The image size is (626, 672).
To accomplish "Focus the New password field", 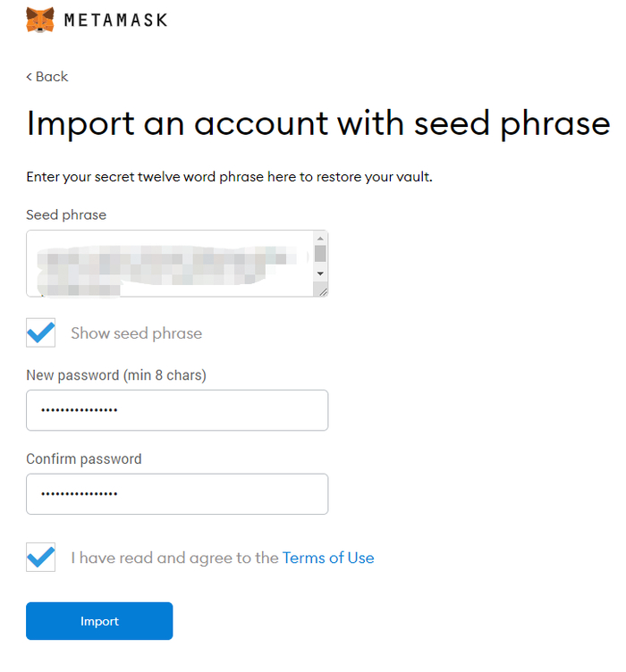I will [177, 410].
